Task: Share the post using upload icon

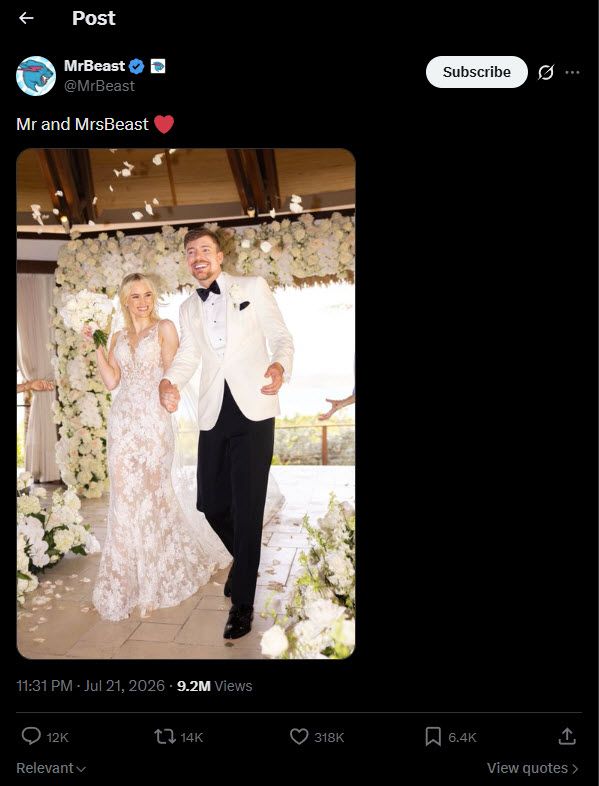Action: pyautogui.click(x=567, y=736)
